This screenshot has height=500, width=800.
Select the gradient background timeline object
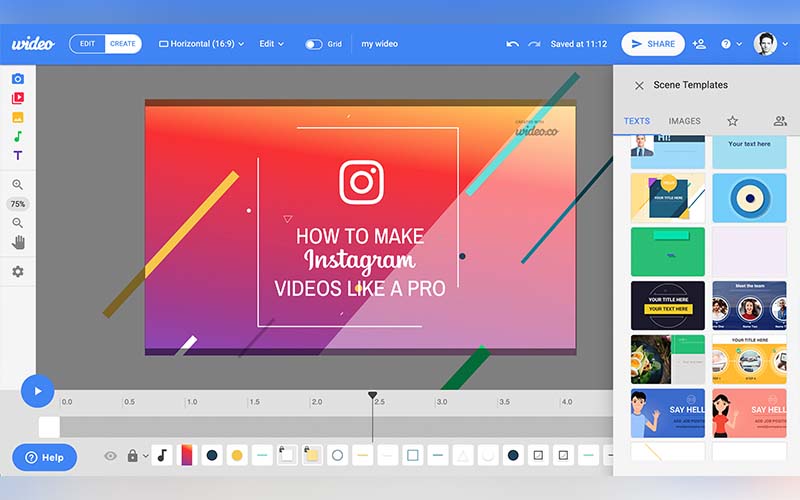[187, 455]
